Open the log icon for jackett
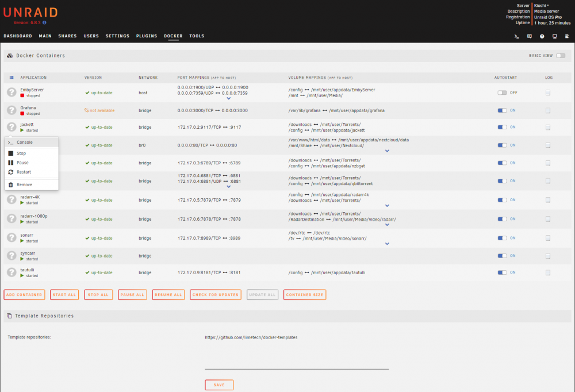Viewport: 575px width, 392px height. click(548, 127)
